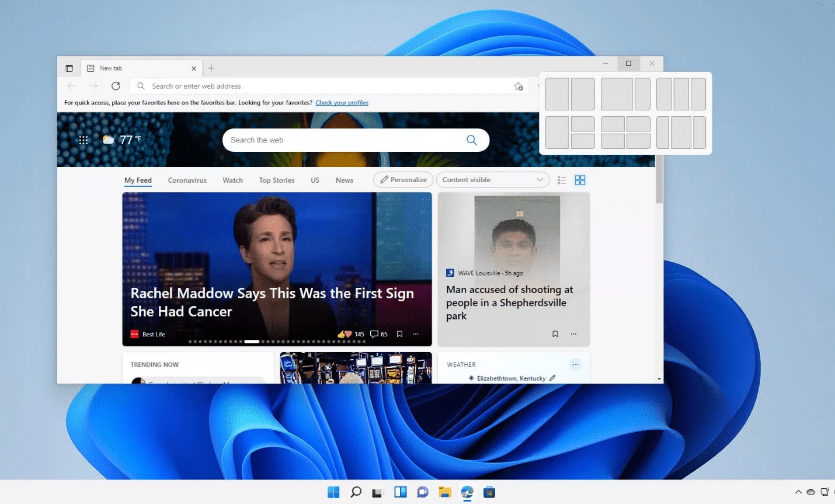Image resolution: width=835 pixels, height=504 pixels.
Task: Snap to bottom-right quadrant of the four-quadrant layout
Action: tap(638, 141)
